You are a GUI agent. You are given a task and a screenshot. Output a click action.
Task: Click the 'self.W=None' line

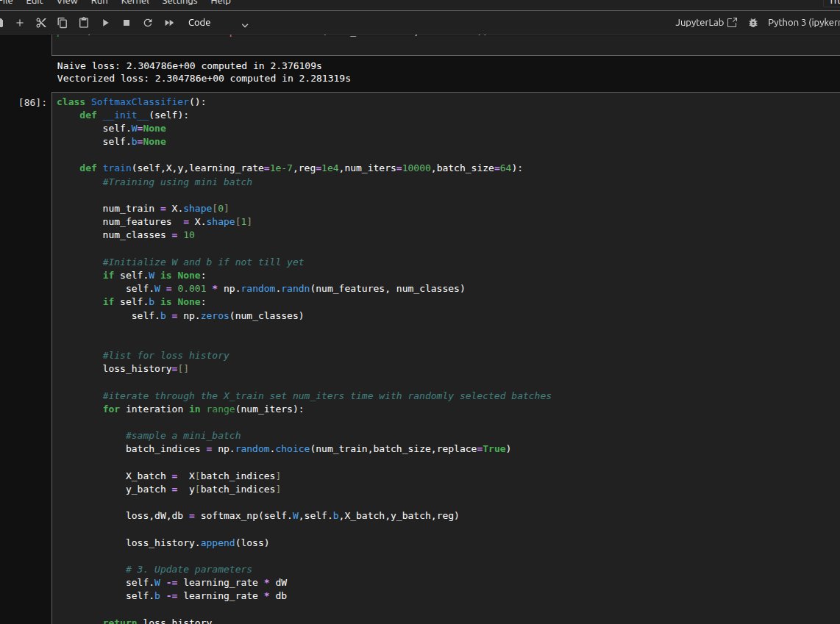(x=135, y=129)
